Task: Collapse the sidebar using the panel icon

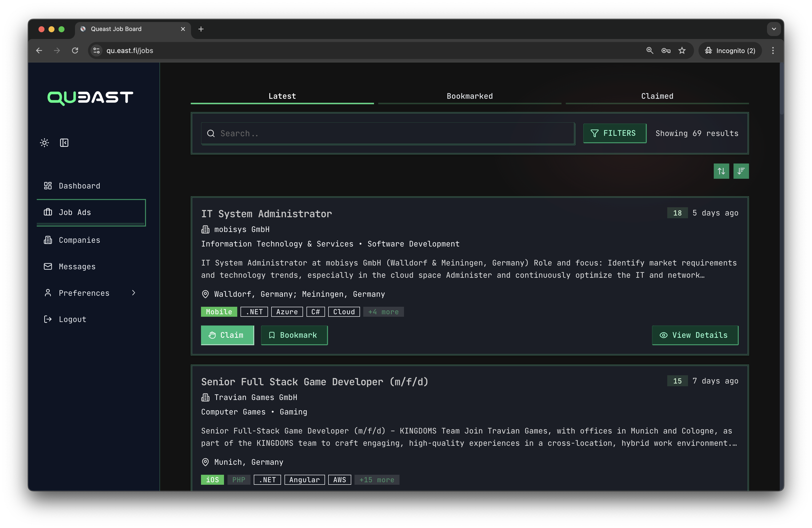Action: coord(64,142)
